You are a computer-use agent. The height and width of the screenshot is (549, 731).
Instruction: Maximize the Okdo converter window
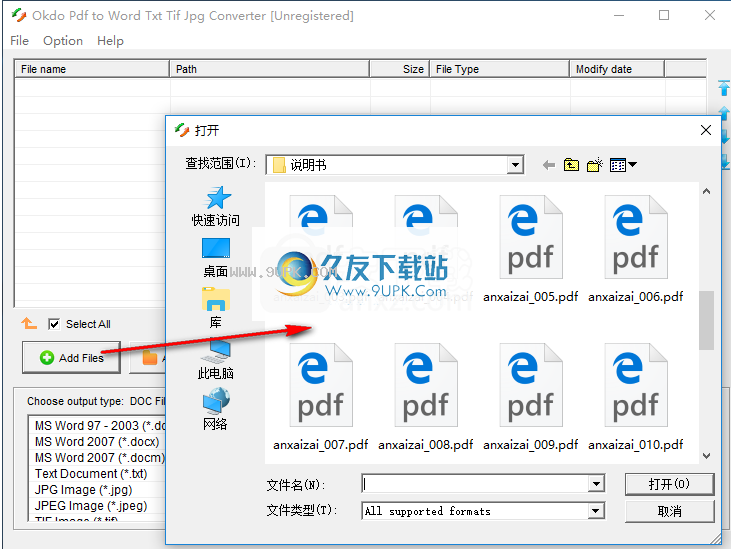tap(664, 15)
